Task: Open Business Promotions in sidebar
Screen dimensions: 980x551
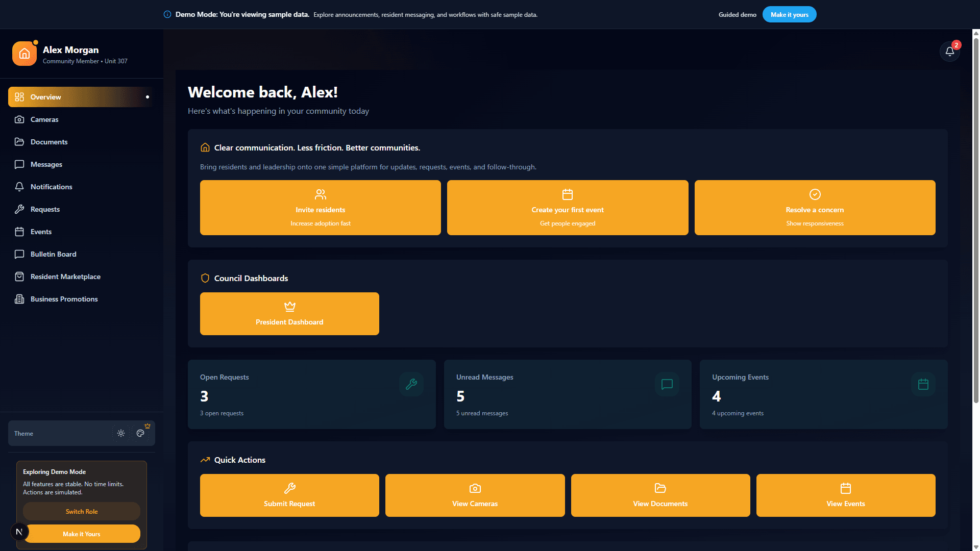Action: (x=81, y=299)
